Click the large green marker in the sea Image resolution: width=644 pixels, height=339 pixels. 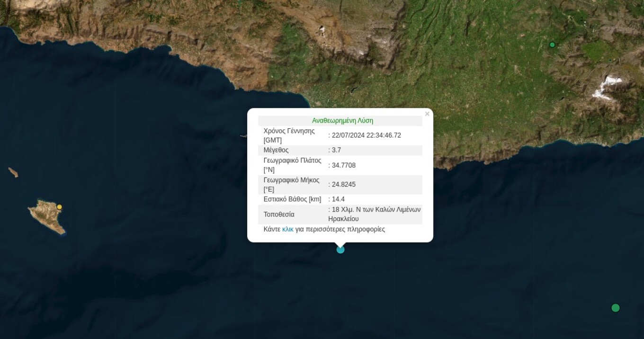616,308
